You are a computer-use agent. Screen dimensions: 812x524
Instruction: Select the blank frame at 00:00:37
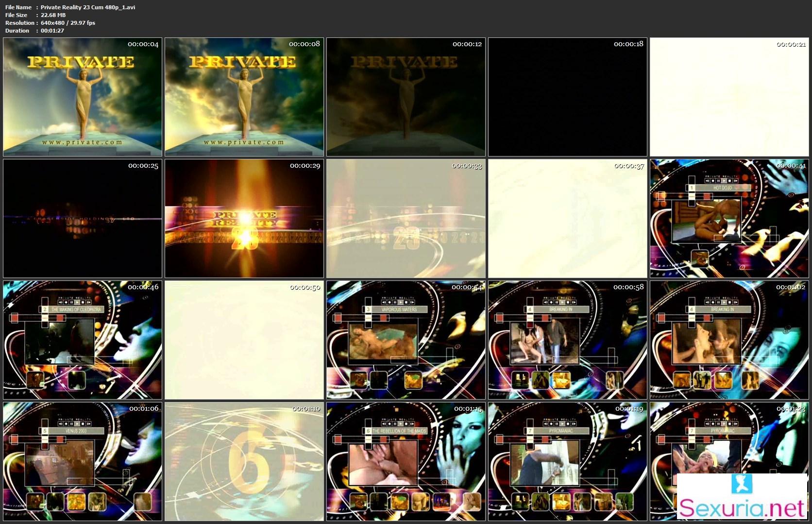tap(568, 219)
